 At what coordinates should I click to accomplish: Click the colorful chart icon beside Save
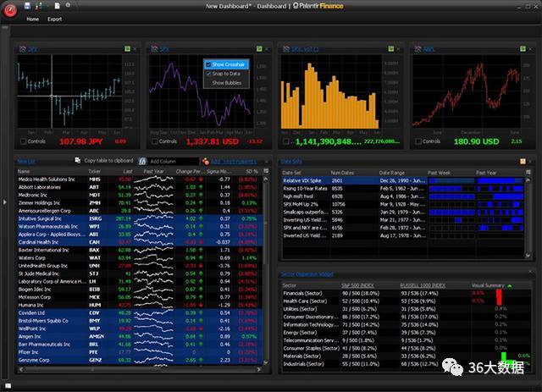click(x=38, y=6)
